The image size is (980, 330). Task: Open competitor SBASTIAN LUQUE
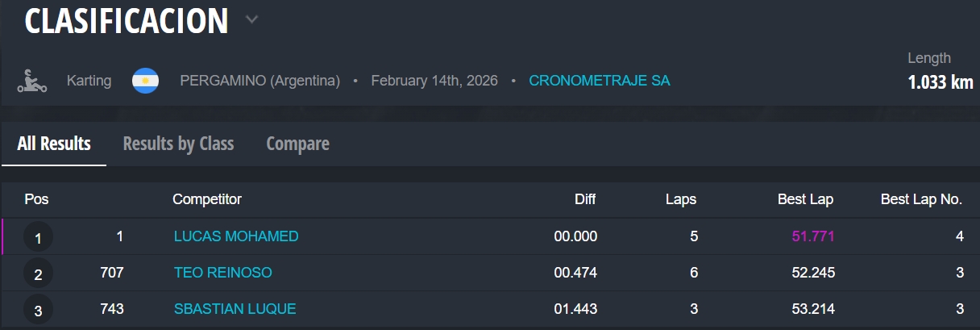point(235,309)
